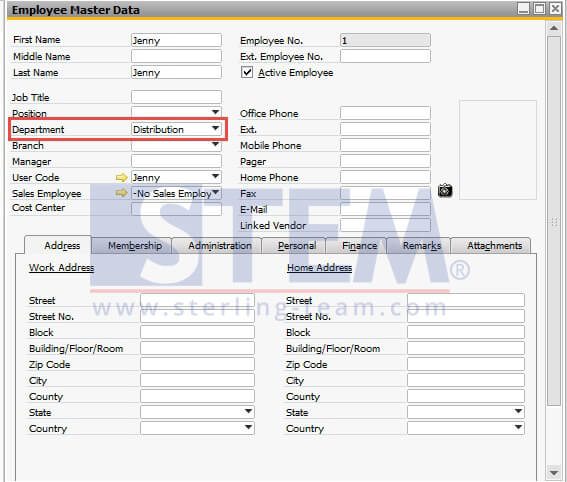Expand the Branch dropdown

tap(216, 145)
